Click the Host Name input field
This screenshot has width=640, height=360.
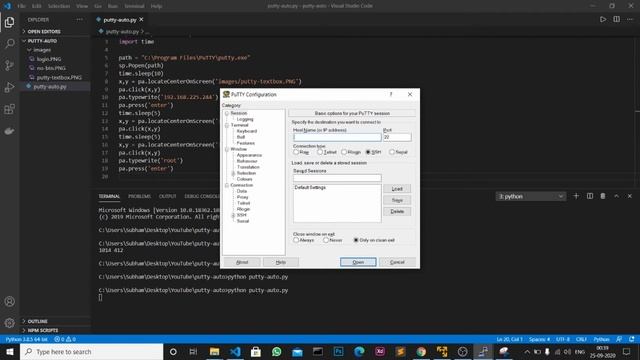pyautogui.click(x=337, y=138)
